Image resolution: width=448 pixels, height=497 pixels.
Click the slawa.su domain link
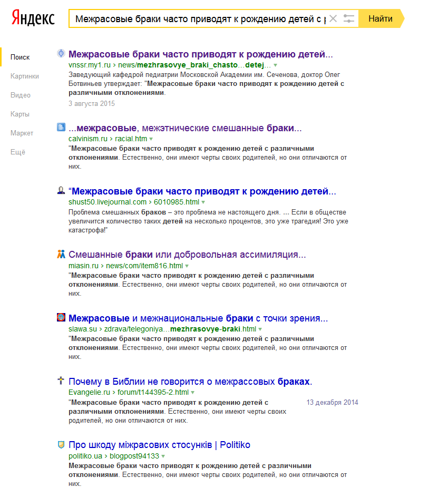click(83, 329)
